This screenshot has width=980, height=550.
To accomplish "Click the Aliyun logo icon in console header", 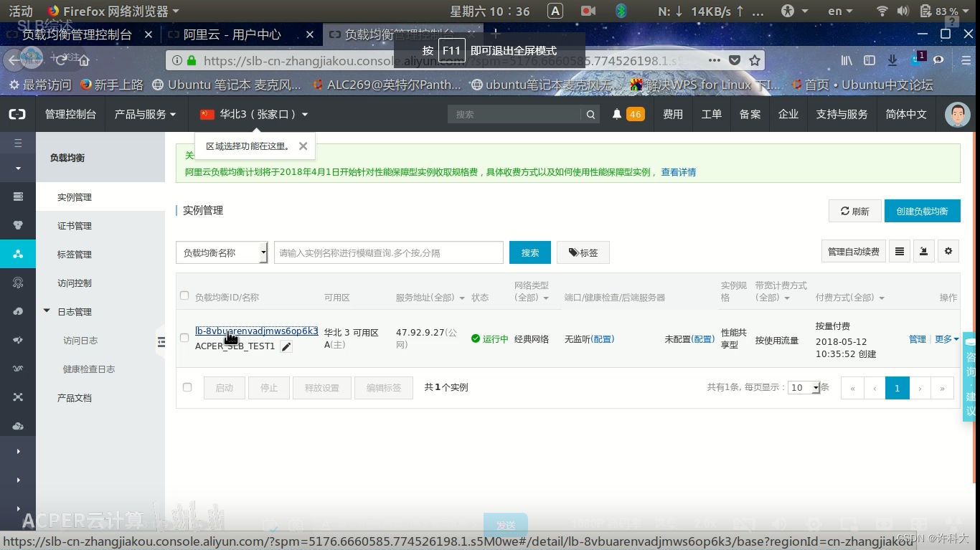I will (x=17, y=114).
